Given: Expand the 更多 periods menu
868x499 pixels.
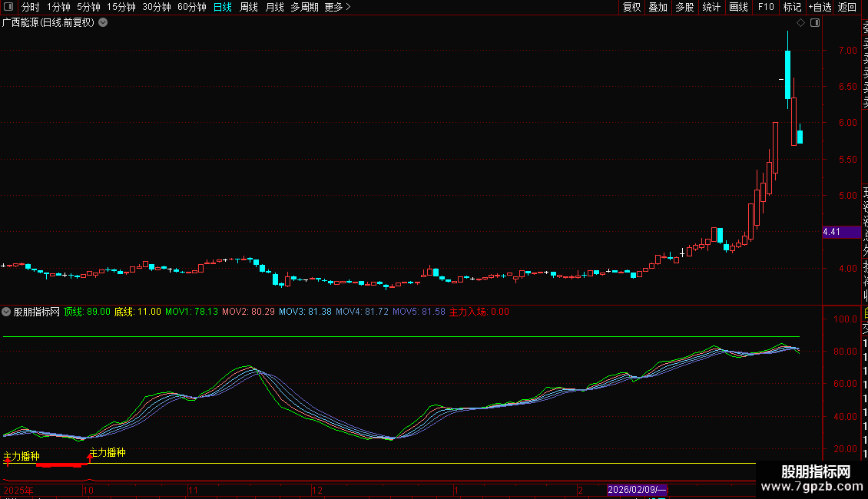Looking at the screenshot, I should (x=337, y=7).
